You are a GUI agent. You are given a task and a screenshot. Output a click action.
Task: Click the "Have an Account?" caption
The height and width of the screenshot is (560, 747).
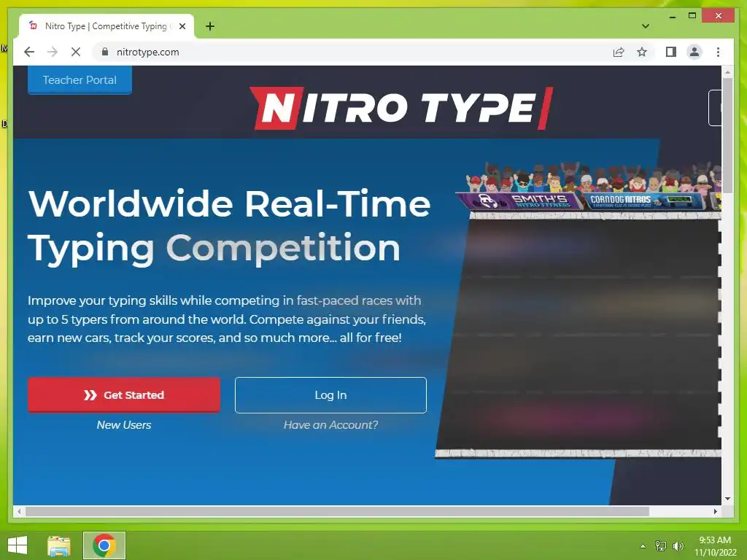330,425
